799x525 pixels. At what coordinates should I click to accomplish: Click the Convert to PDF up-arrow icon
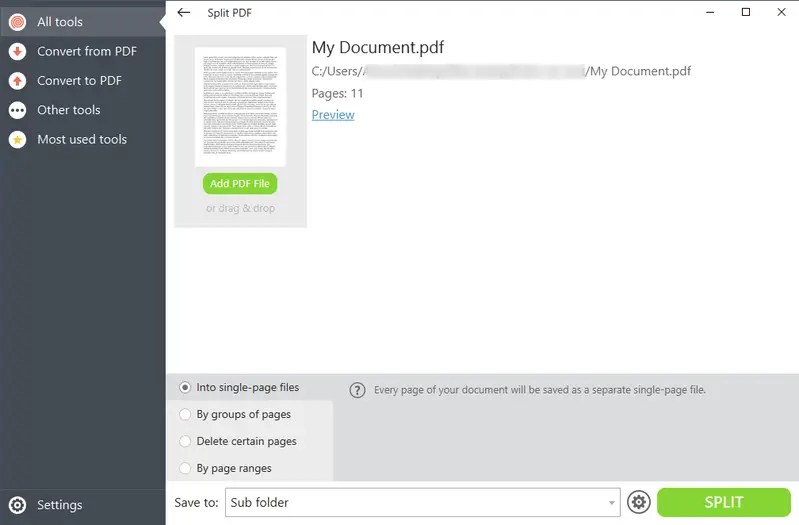[x=17, y=81]
